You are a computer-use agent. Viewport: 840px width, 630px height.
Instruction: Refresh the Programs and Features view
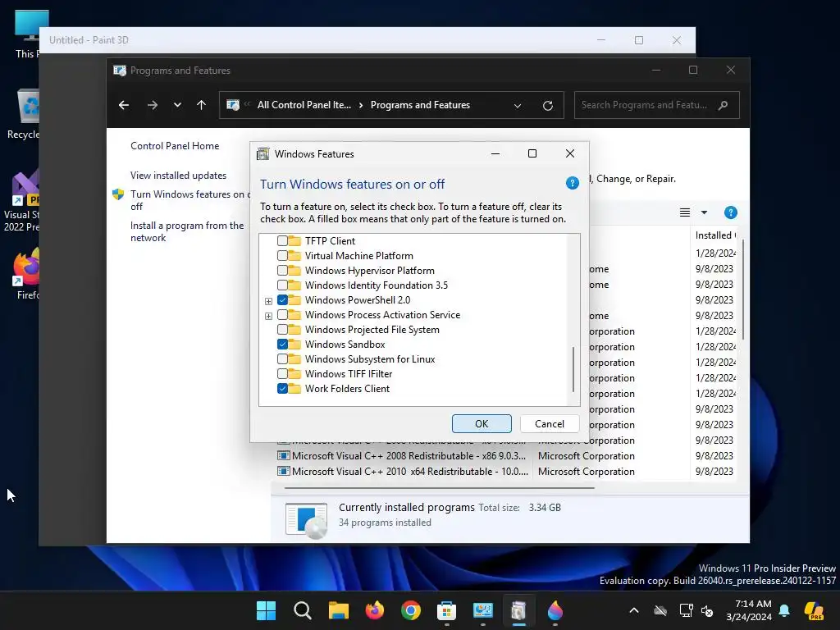[x=547, y=106]
